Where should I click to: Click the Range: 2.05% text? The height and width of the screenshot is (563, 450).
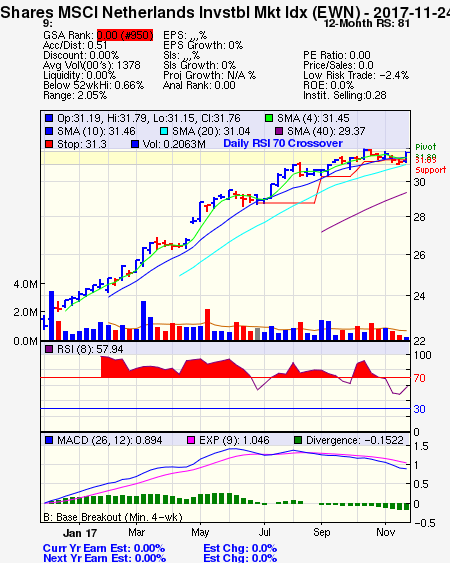[75, 96]
